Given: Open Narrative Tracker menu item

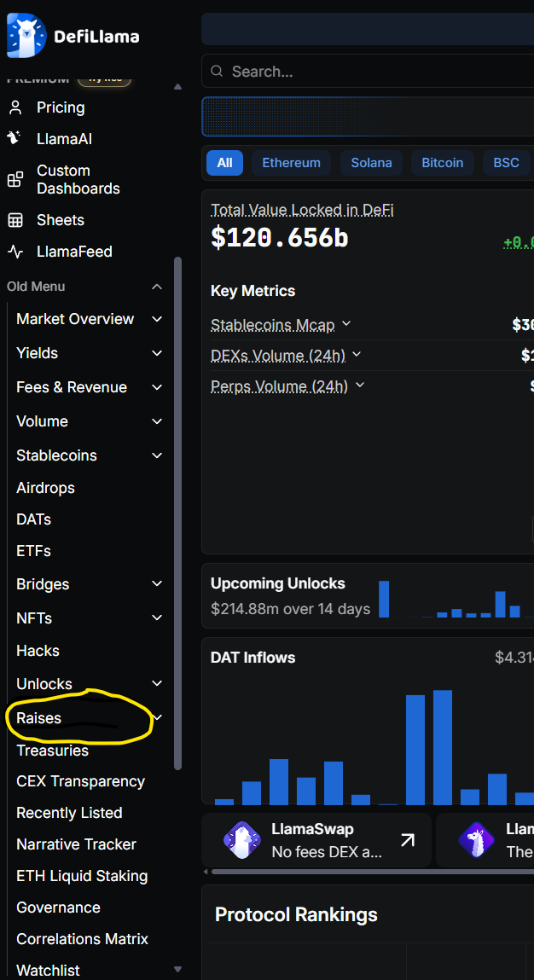Looking at the screenshot, I should click(76, 844).
